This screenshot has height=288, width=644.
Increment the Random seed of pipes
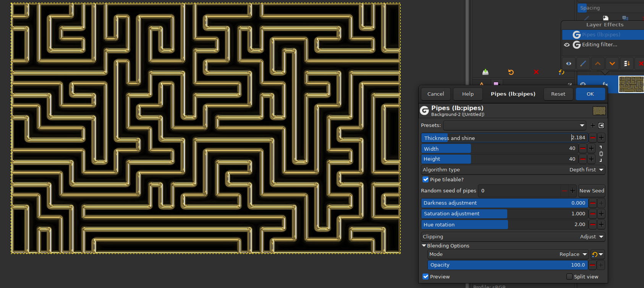pyautogui.click(x=573, y=191)
